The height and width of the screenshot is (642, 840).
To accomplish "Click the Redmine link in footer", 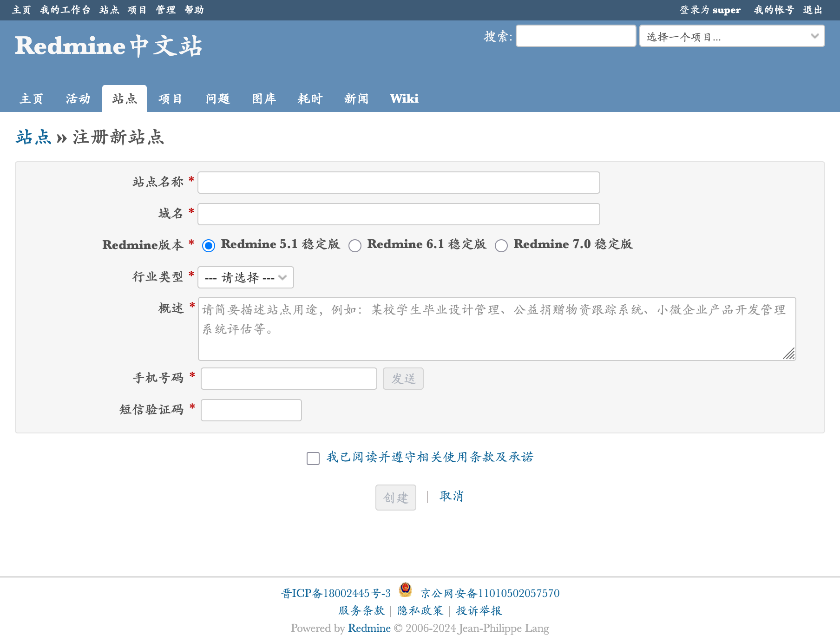I will [x=369, y=628].
